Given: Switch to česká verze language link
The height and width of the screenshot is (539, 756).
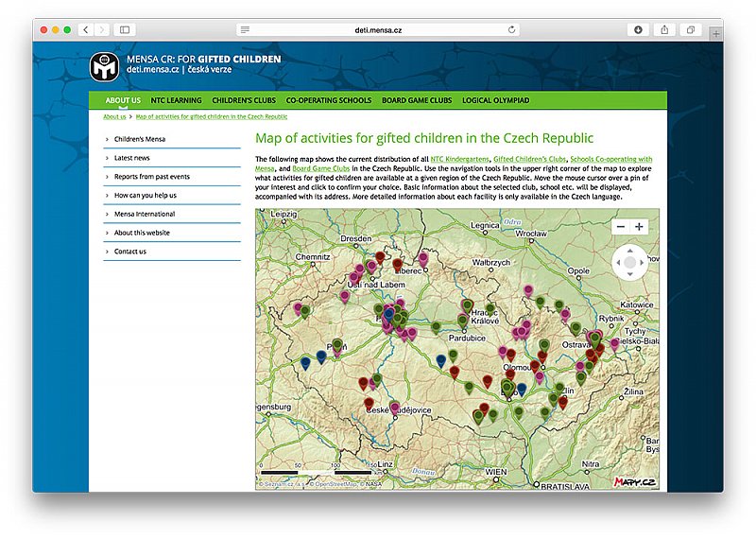Looking at the screenshot, I should (x=210, y=71).
